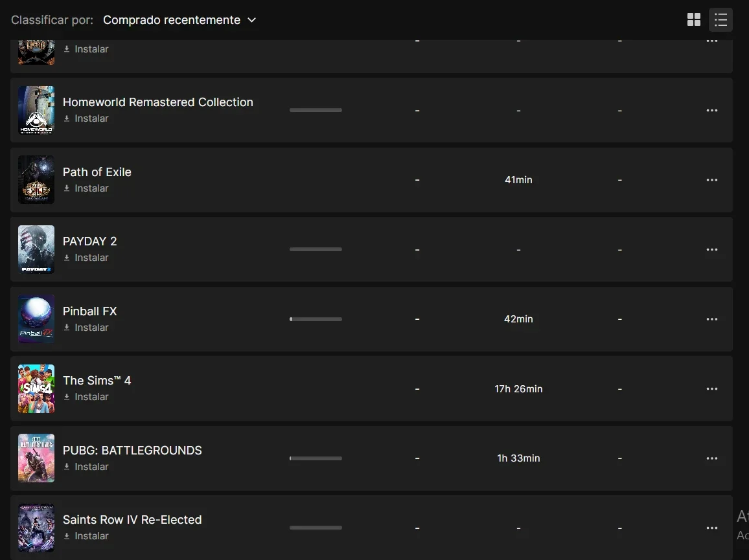Open the three-dot menu for PUBG: BATTLEGROUNDS
This screenshot has width=749, height=560.
coord(711,458)
